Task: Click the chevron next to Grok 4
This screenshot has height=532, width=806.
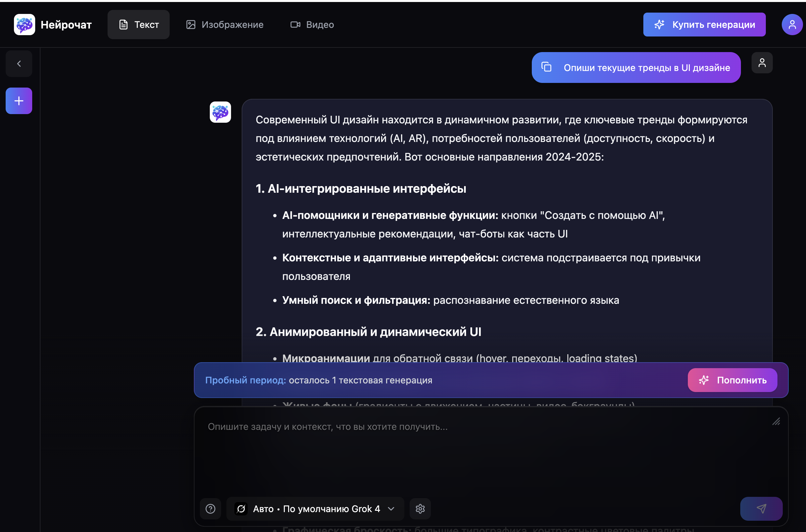Action: coord(391,508)
